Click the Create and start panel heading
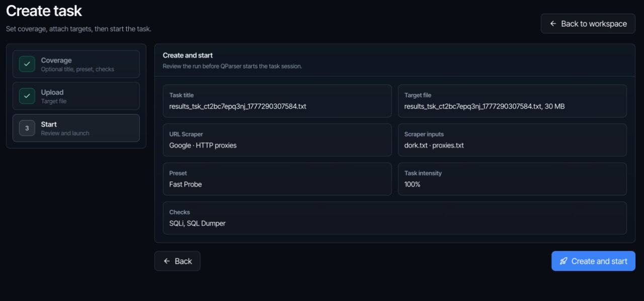 coord(188,55)
